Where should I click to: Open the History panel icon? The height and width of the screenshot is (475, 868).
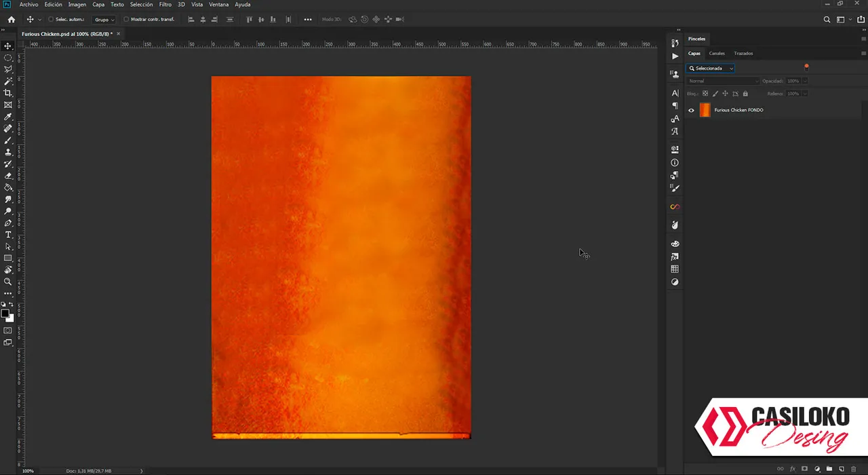coord(675,43)
